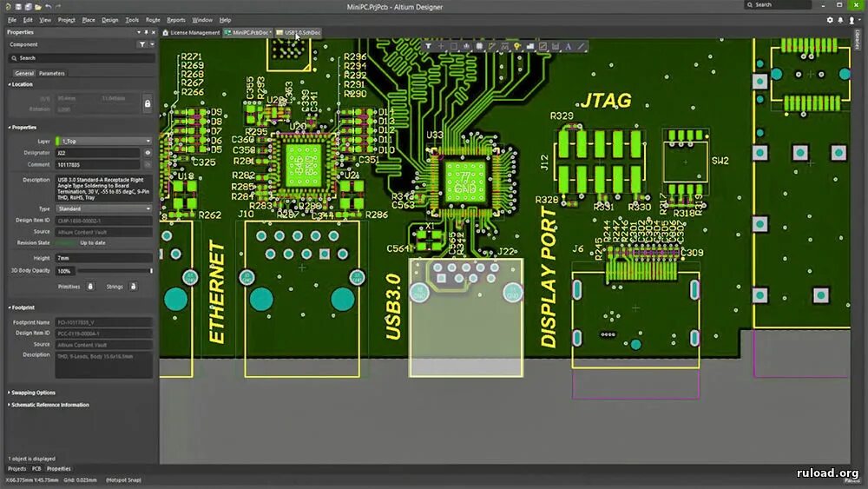
Task: Pin the Properties panel
Action: (146, 32)
